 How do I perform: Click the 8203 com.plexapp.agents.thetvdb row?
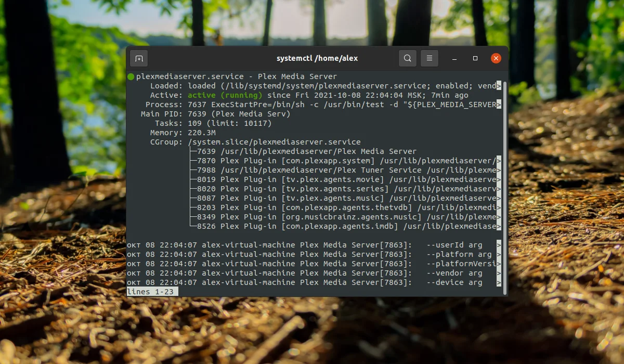pyautogui.click(x=345, y=207)
